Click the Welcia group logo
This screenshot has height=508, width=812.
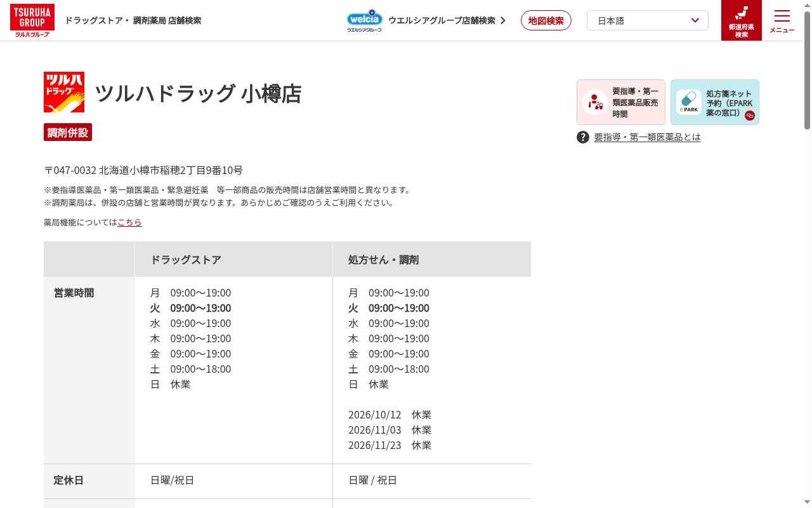[x=364, y=20]
